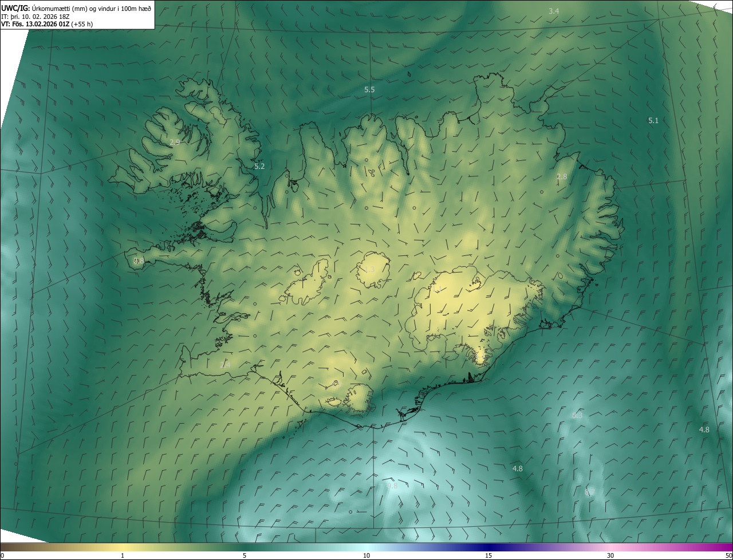Pick the dark blue 15 mm colorbar mark
Image resolution: width=733 pixels, height=560 pixels.
(488, 555)
